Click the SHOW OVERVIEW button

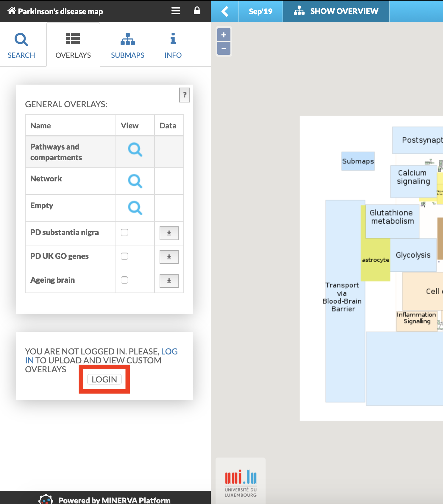point(336,11)
